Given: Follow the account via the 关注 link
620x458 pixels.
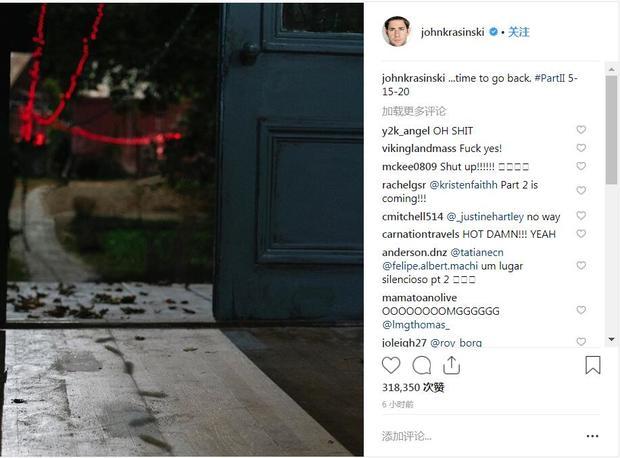Looking at the screenshot, I should pos(518,32).
